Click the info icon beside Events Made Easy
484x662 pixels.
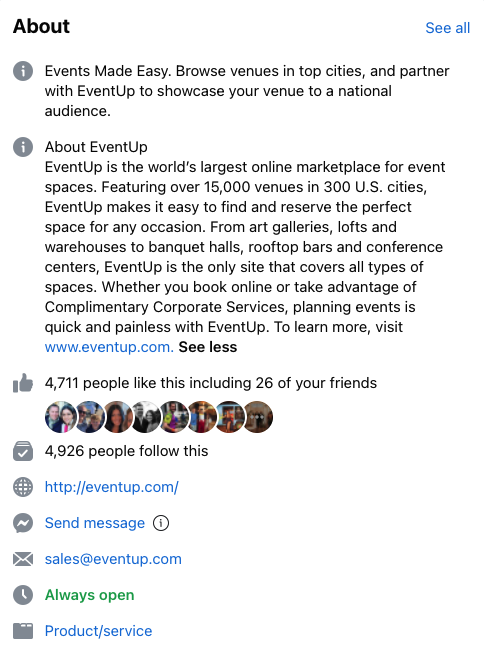[23, 71]
